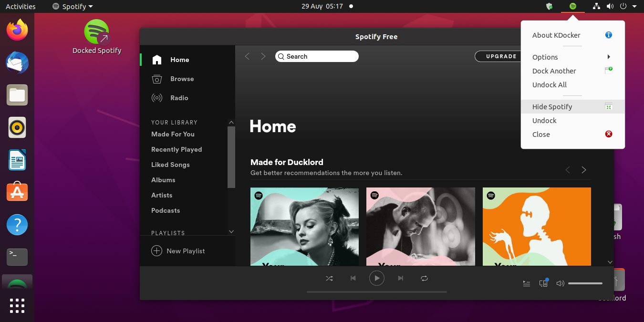Click the volume speaker icon
The width and height of the screenshot is (644, 322).
point(560,283)
